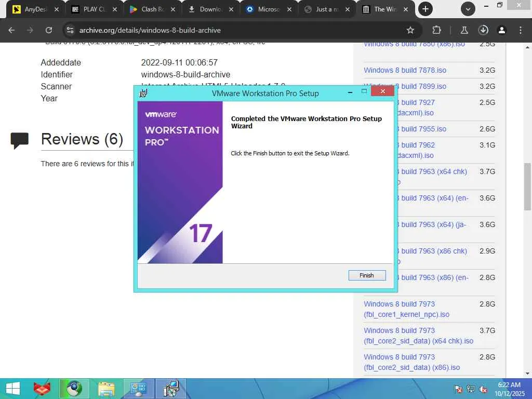
Task: Open build 7962 iso link
Action: point(416,150)
